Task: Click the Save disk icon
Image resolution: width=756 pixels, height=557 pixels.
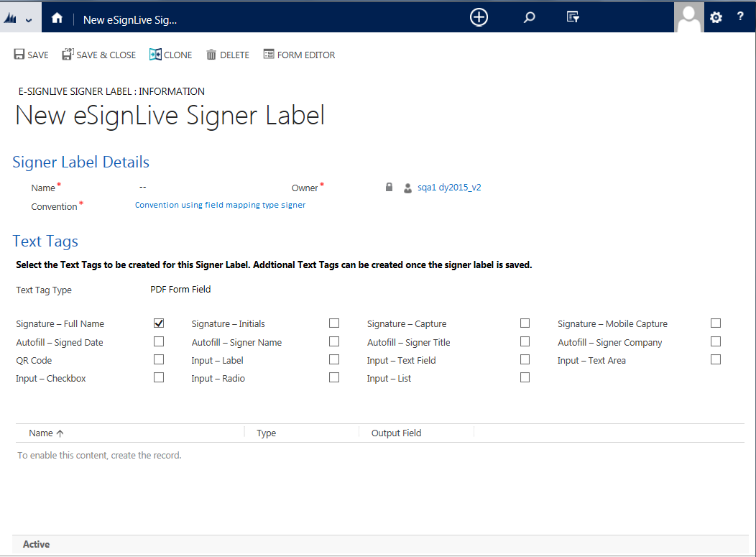Action: pos(19,54)
